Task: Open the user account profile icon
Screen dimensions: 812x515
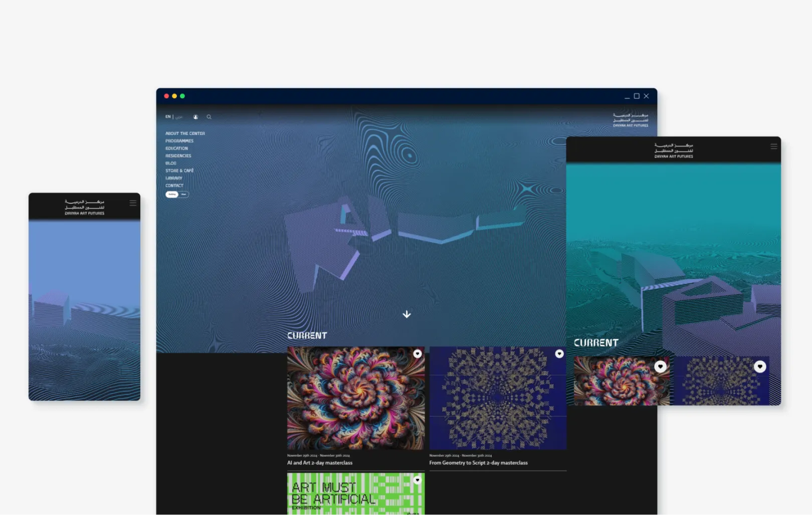Action: tap(195, 117)
